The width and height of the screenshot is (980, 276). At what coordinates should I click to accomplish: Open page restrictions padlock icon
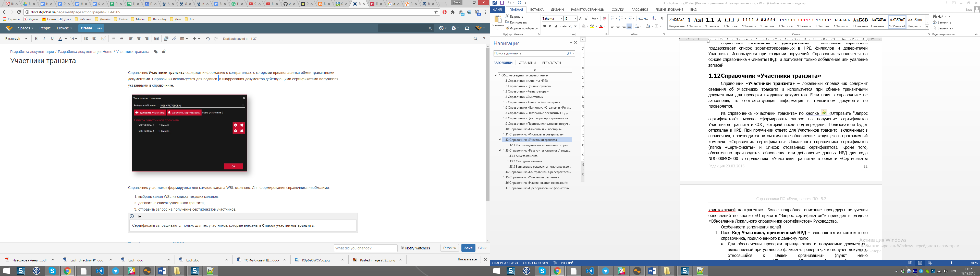coord(164,52)
